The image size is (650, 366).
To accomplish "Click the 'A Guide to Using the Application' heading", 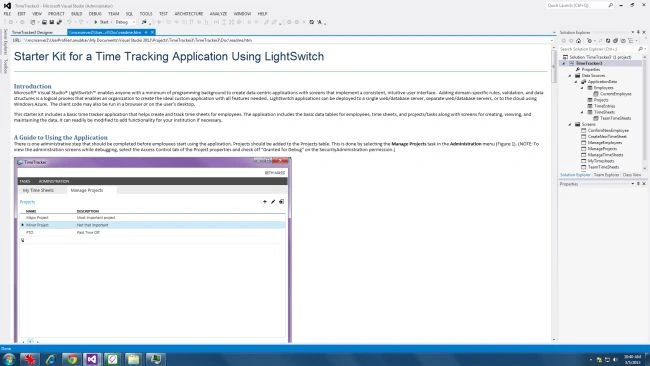I will tap(61, 138).
